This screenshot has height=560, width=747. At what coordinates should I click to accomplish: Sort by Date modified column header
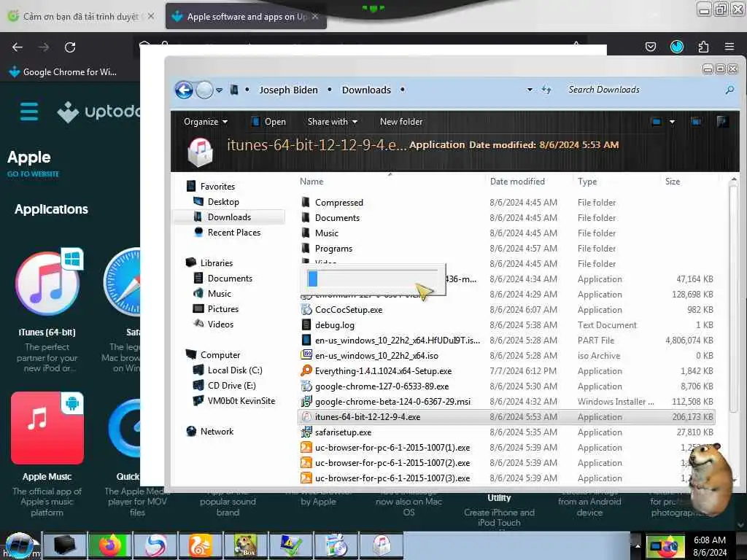pos(517,182)
